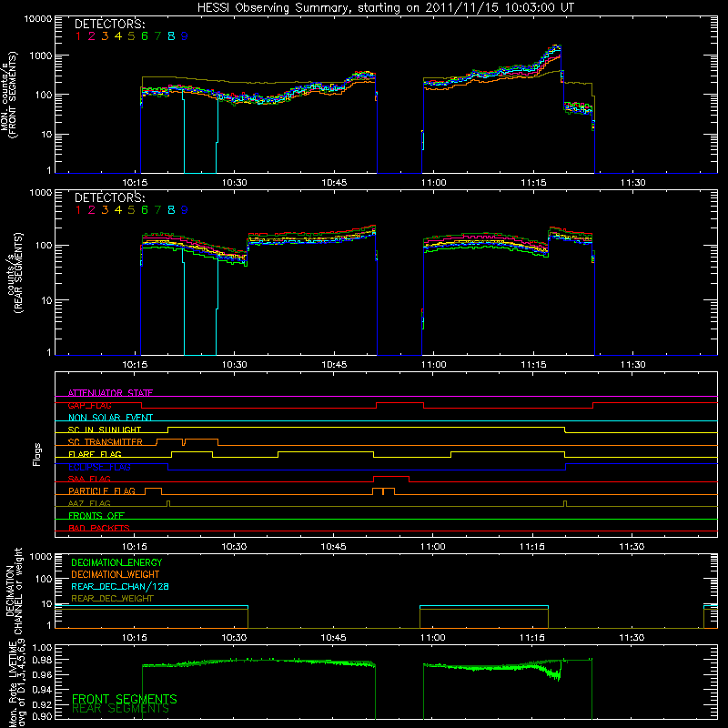Click the REAR_DEC_CHAN/128 legend entry

point(120,586)
